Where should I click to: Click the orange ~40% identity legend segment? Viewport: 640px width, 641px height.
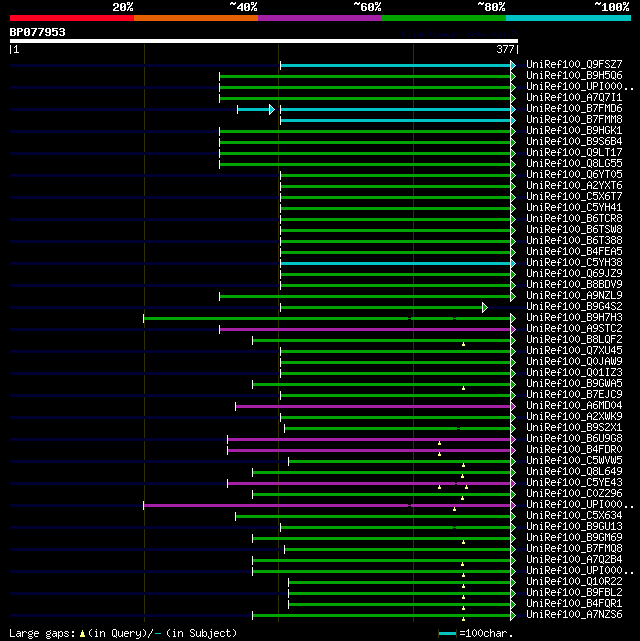(196, 18)
